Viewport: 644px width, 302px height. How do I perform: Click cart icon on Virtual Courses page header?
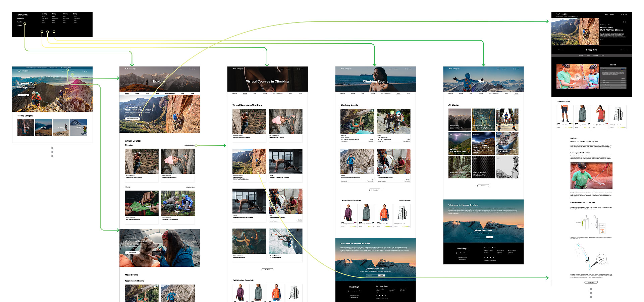(302, 69)
